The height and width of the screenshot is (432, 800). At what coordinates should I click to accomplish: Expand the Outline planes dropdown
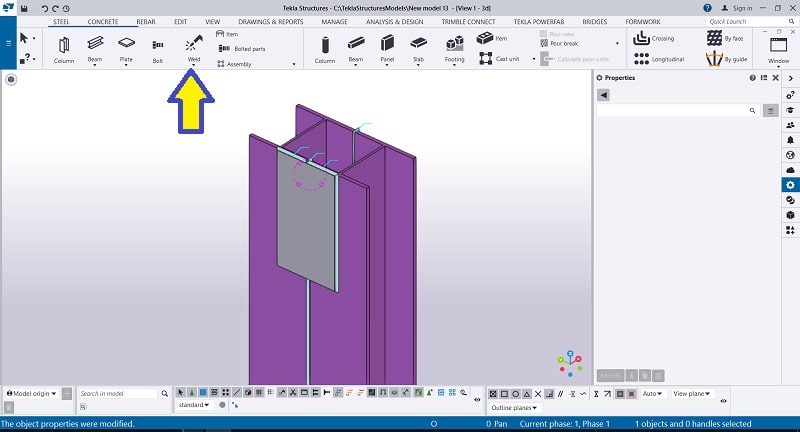[513, 408]
